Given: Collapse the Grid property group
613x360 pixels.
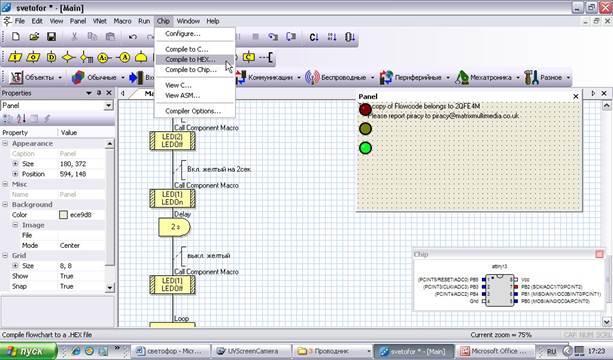Looking at the screenshot, I should point(5,256).
